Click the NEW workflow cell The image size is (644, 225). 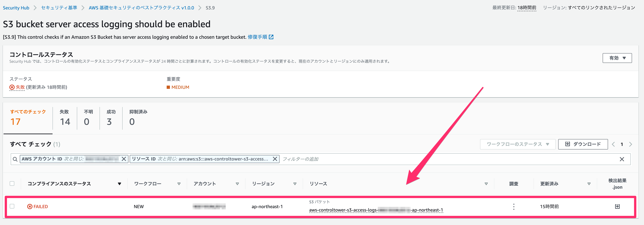(x=139, y=207)
